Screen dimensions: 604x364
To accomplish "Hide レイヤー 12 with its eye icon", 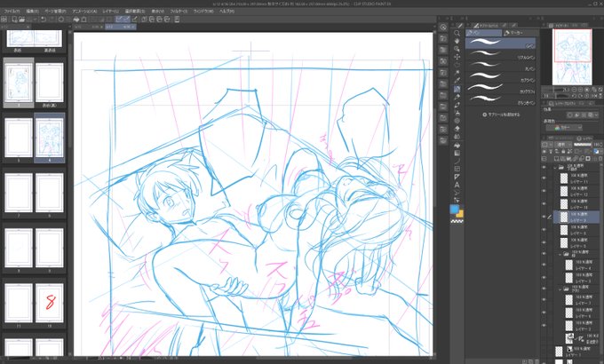I will [x=544, y=191].
